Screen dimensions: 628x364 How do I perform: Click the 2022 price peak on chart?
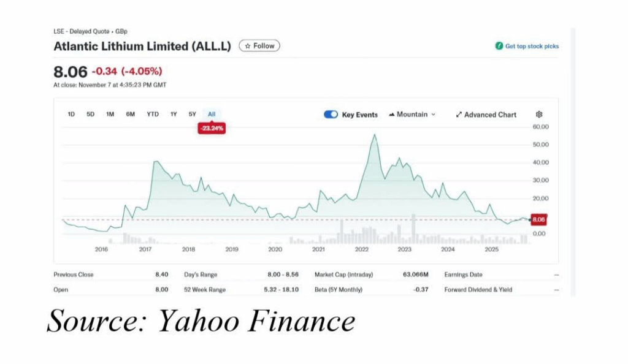tap(375, 135)
